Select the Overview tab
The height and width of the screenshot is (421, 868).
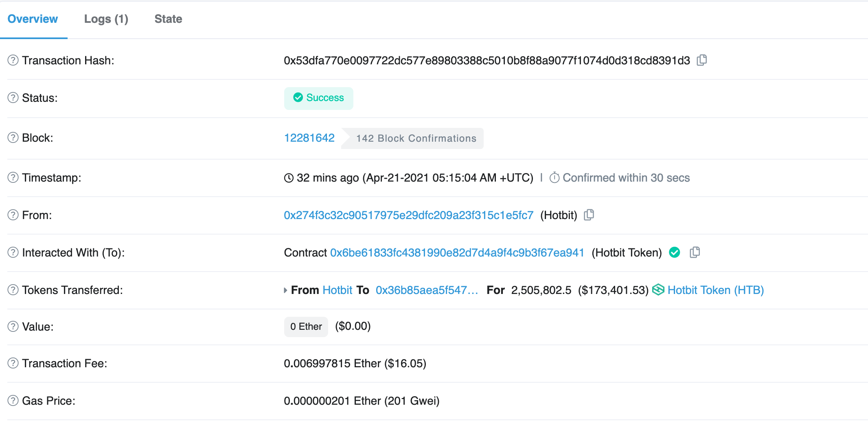point(33,19)
